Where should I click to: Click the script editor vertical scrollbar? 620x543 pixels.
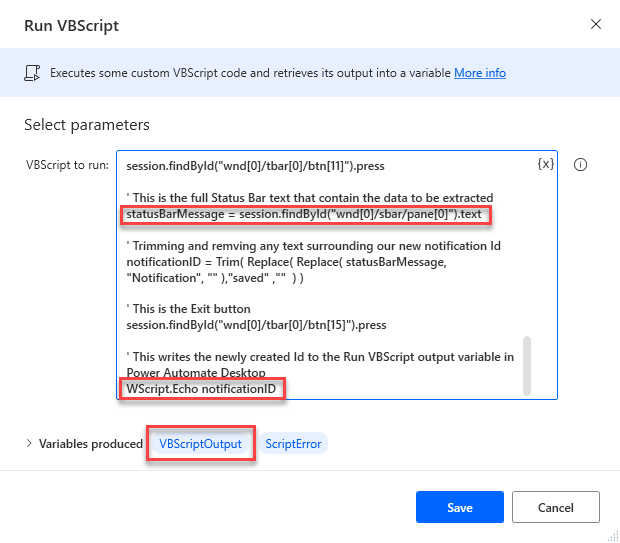click(x=526, y=366)
